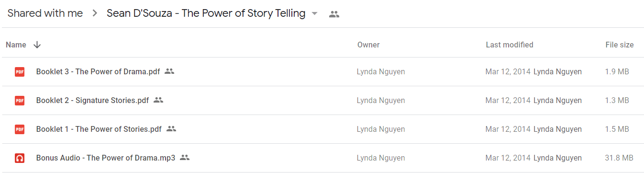Click the PDF icon for Booklet 3
The height and width of the screenshot is (173, 644).
click(x=20, y=72)
